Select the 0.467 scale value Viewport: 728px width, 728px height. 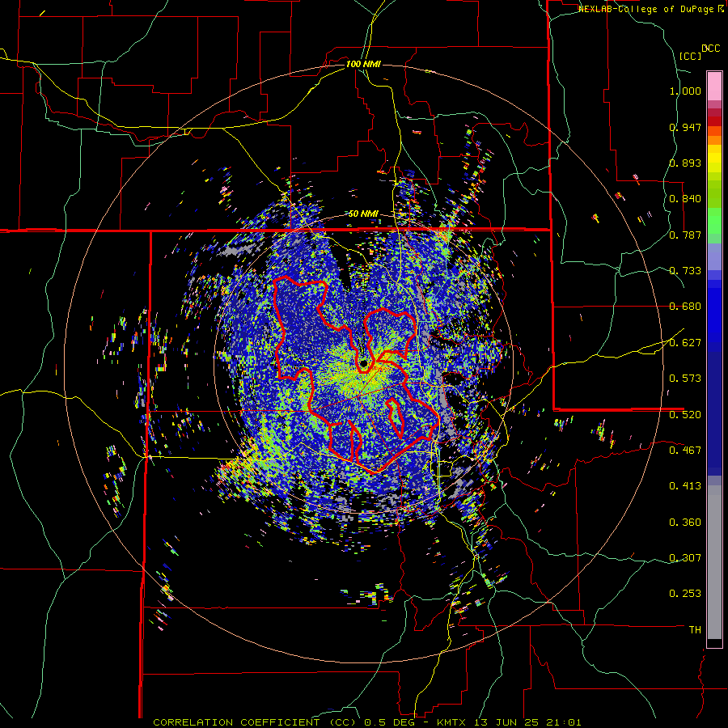pyautogui.click(x=685, y=451)
